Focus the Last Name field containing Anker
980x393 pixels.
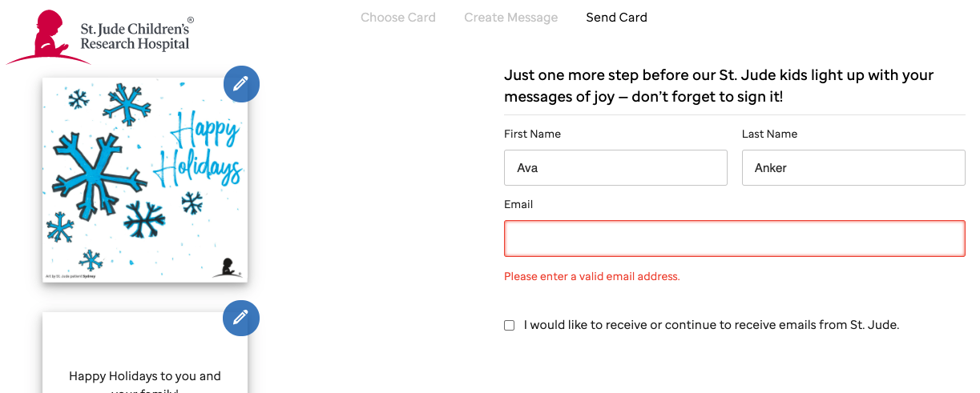tap(853, 168)
